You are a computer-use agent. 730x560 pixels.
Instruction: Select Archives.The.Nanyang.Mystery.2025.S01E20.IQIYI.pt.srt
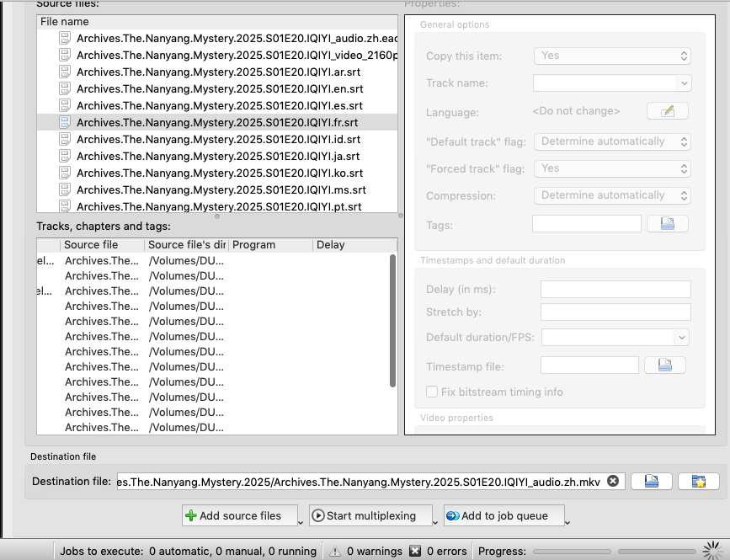tap(219, 206)
